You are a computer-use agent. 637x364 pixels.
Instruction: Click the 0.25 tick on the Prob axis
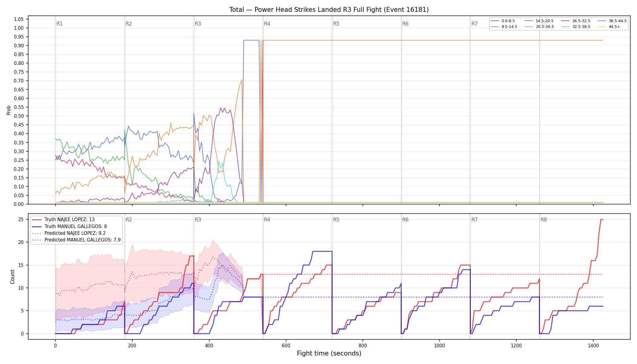click(x=19, y=160)
